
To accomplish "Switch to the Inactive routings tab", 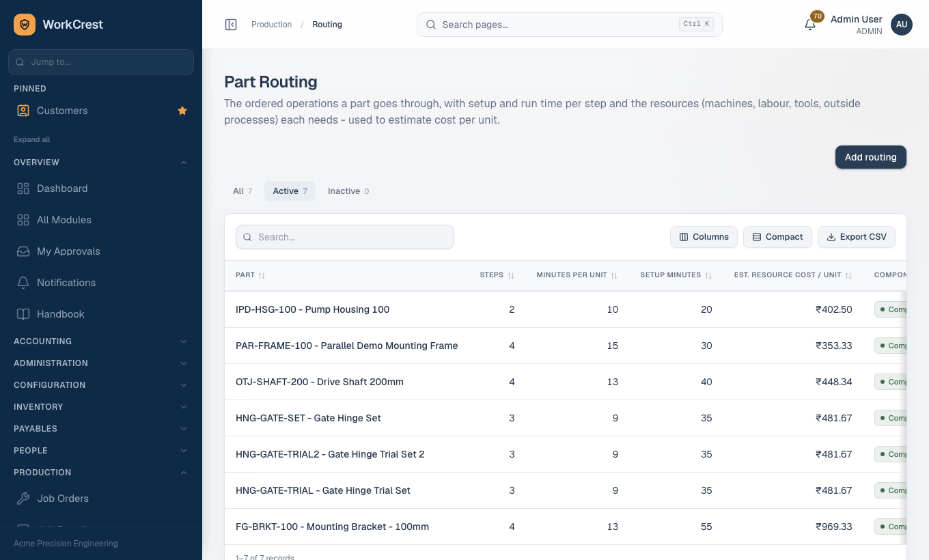I will click(348, 191).
